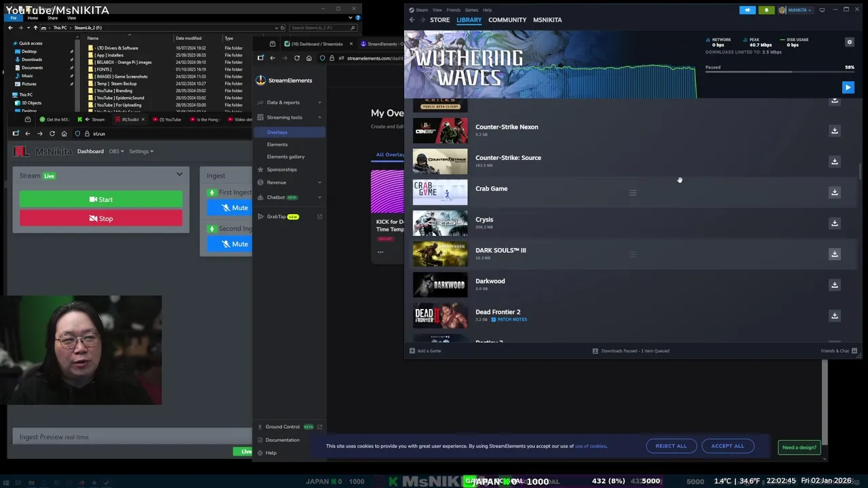The image size is (868, 488).
Task: Download Counter-Strike Nexon in Steam
Action: [x=835, y=130]
